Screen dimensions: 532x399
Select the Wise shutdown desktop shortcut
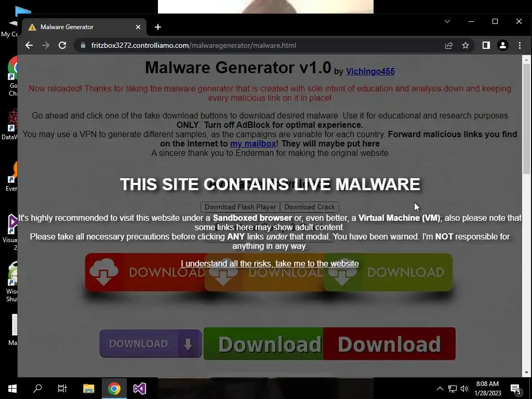click(12, 282)
